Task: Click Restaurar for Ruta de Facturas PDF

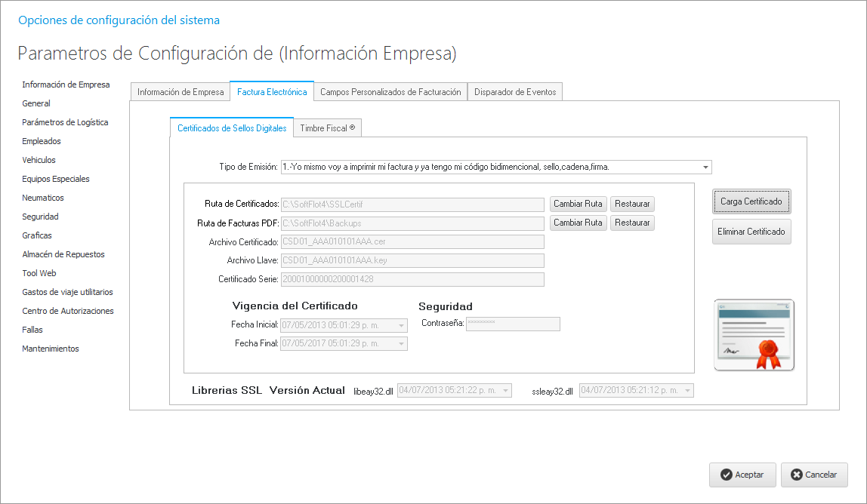Action: (x=632, y=223)
